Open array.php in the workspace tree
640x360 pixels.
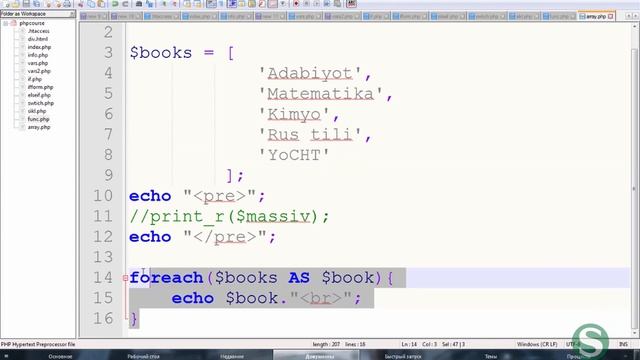click(39, 127)
